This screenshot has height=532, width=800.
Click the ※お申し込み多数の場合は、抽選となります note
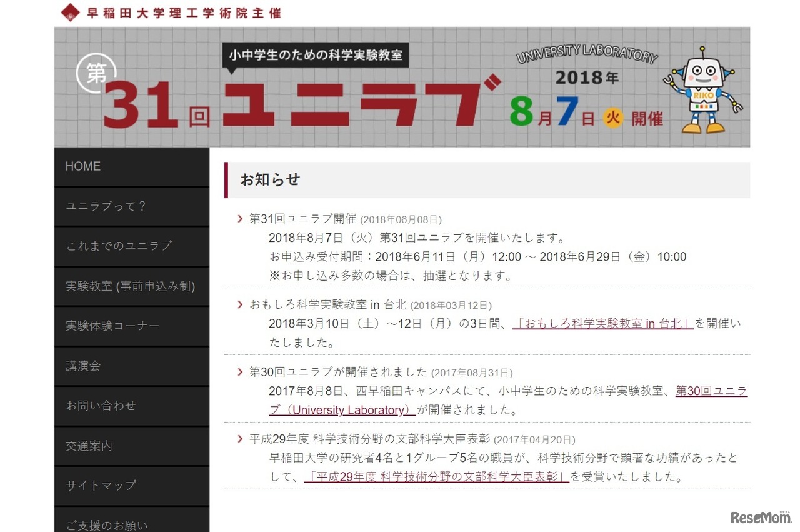pos(391,276)
